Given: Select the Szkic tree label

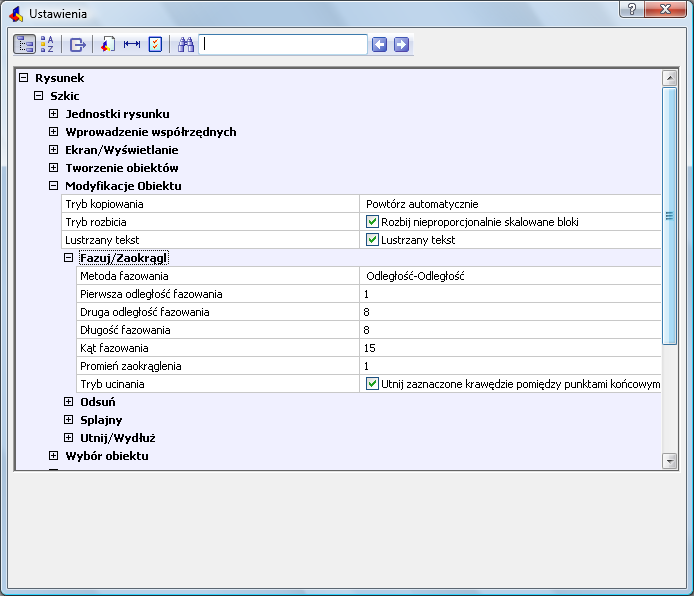Looking at the screenshot, I should 65,96.
